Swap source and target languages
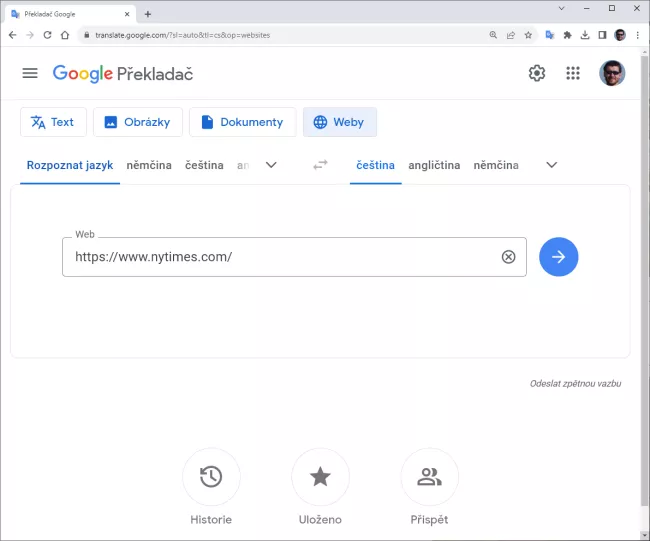Viewport: 650px width, 541px height. pyautogui.click(x=320, y=165)
